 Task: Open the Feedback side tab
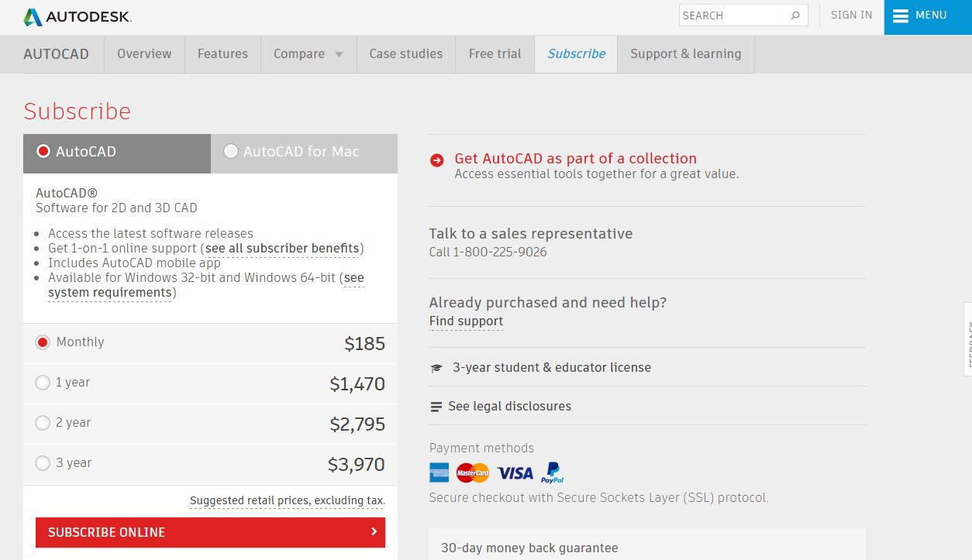[x=968, y=338]
